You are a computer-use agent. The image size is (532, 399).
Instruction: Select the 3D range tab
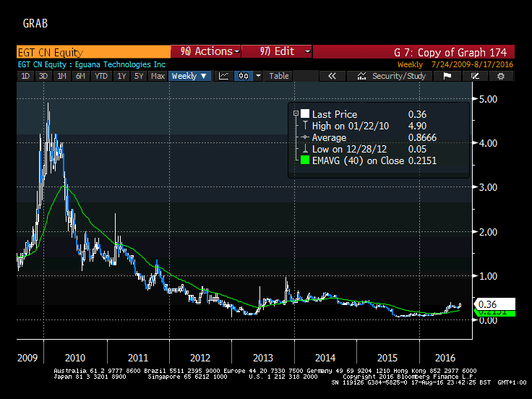coord(43,76)
